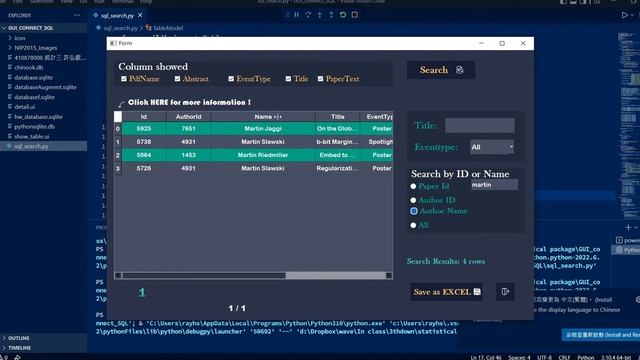Click the Name column header
The width and height of the screenshot is (640, 360).
click(263, 117)
